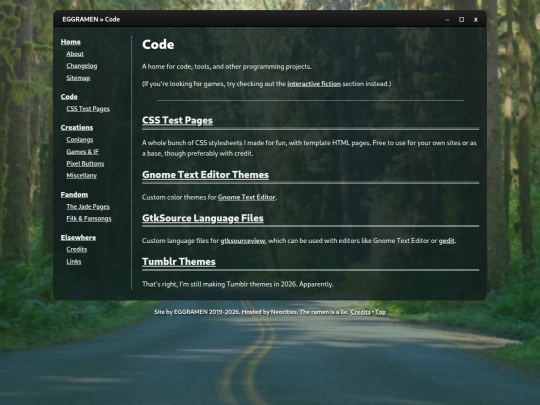Open the Pixel Buttons page

(x=85, y=164)
